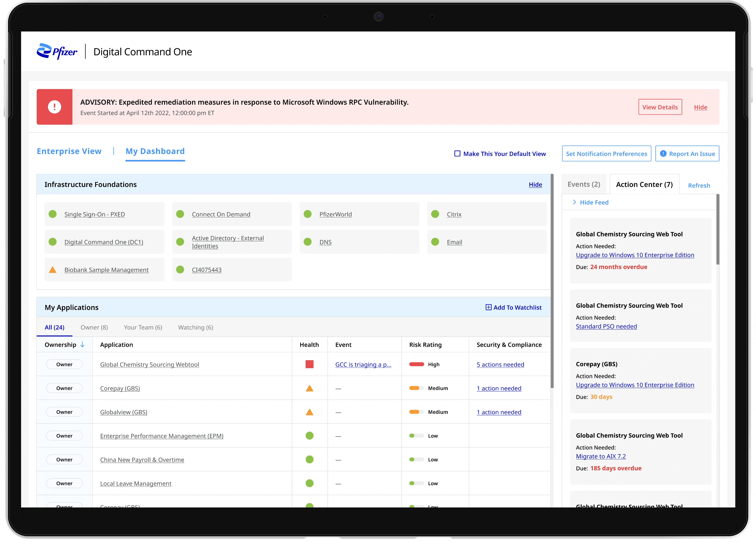Click the green health circle for Enterprise Performance Management

pyautogui.click(x=309, y=435)
